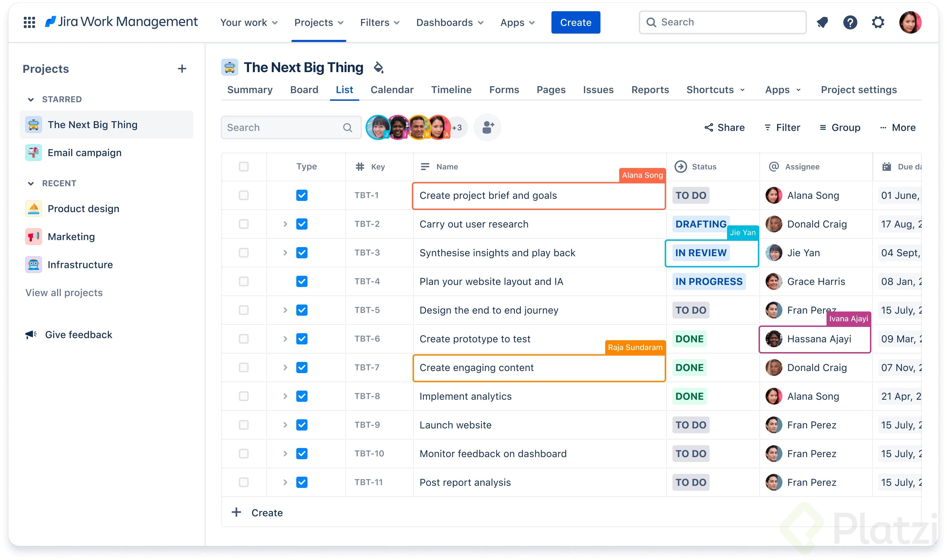Click the plus icon next to Projects

(x=182, y=69)
